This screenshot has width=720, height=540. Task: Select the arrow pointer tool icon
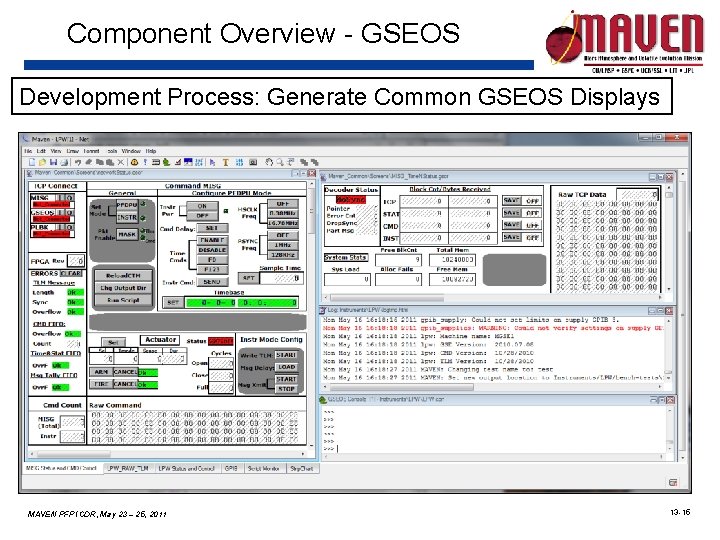click(212, 162)
